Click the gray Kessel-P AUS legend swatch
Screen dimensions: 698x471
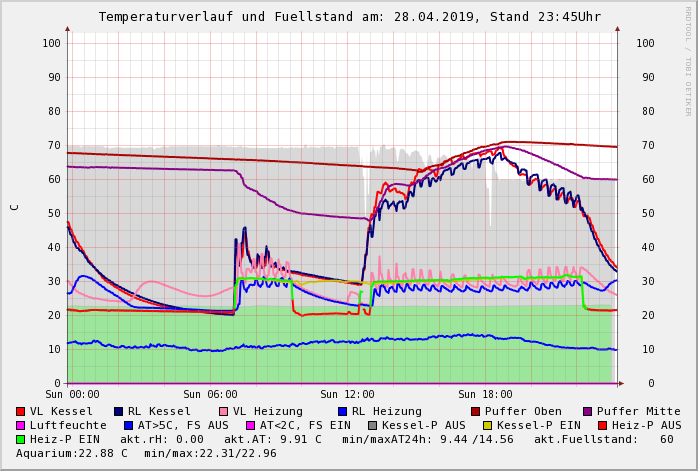(371, 426)
